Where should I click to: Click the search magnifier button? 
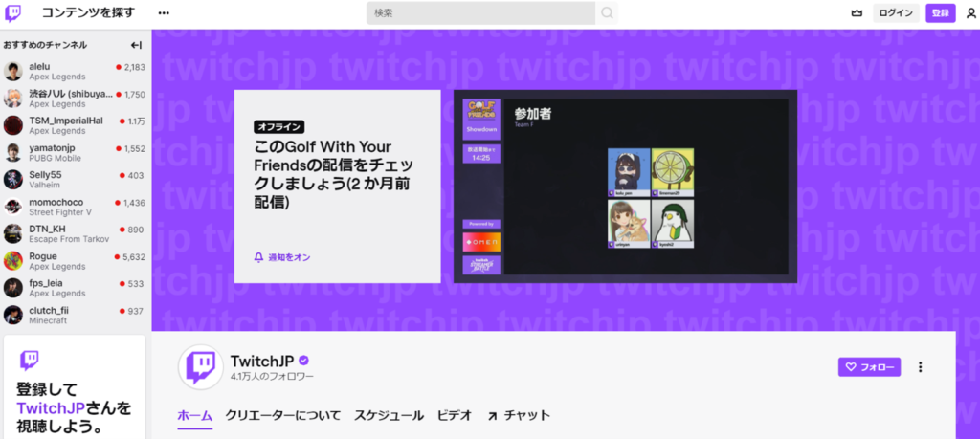point(607,13)
